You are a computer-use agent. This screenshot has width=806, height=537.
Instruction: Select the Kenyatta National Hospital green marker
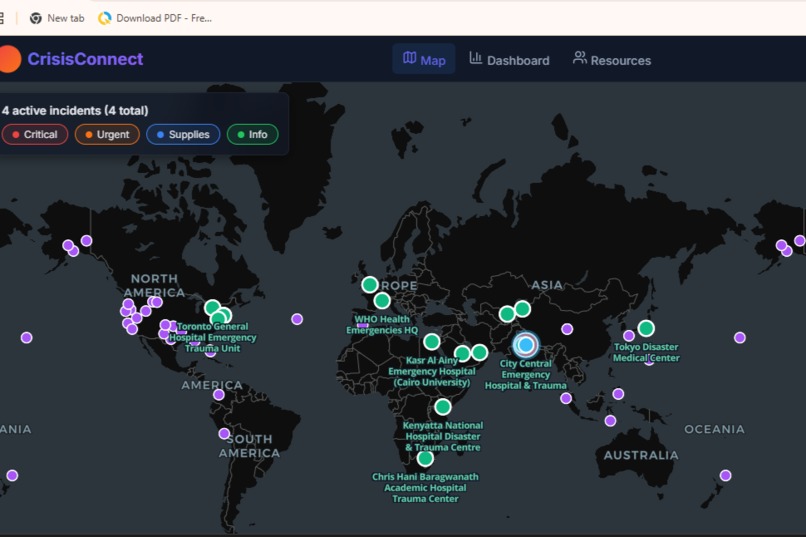[x=443, y=406]
